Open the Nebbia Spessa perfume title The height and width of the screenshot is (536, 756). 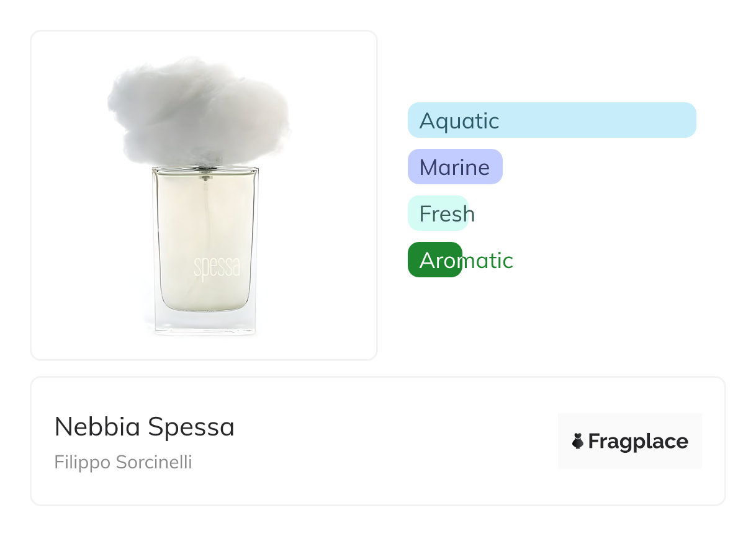pos(144,427)
